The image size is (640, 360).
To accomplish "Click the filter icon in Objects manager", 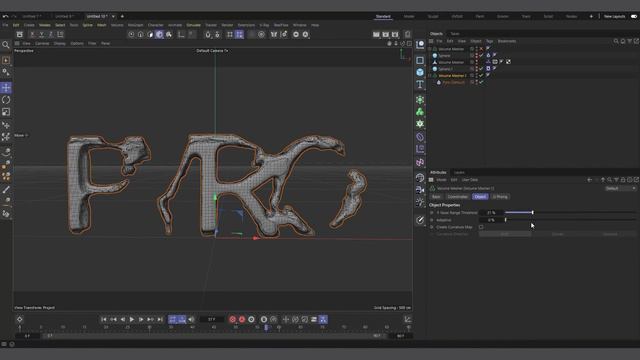I will (629, 41).
